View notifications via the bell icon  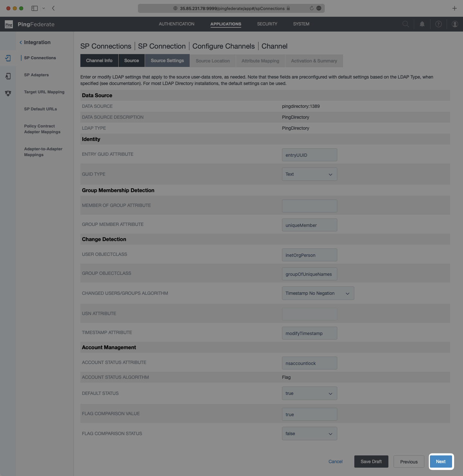coord(422,24)
